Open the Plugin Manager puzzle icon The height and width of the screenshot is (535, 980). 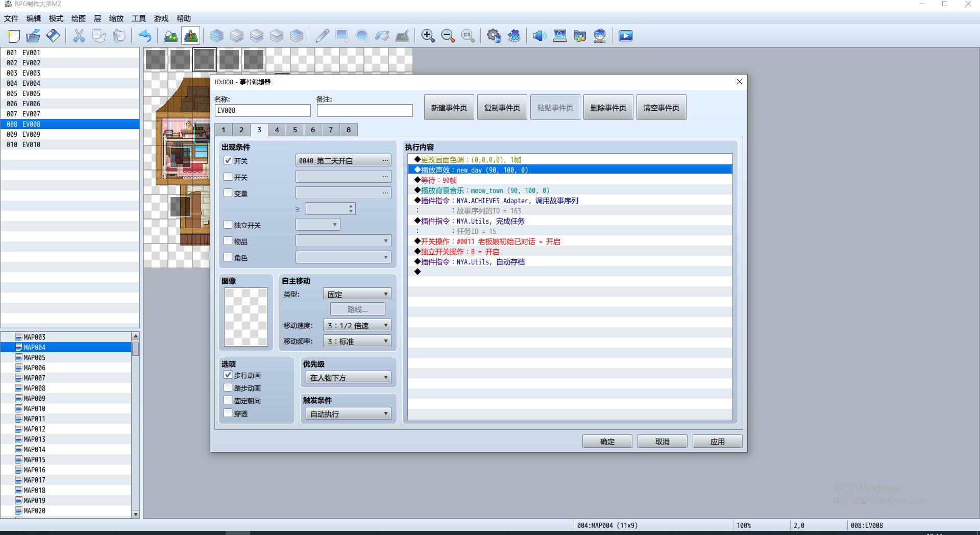pyautogui.click(x=514, y=36)
